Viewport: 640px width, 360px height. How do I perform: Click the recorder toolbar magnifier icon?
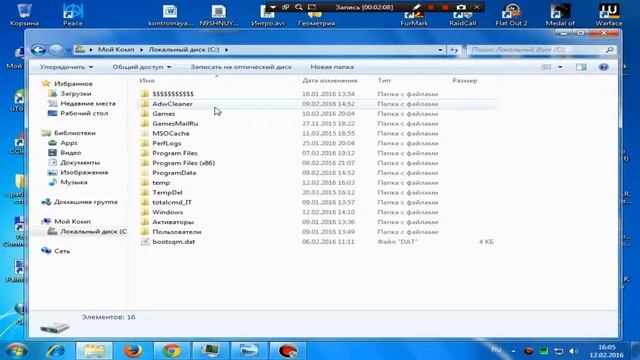(x=299, y=7)
